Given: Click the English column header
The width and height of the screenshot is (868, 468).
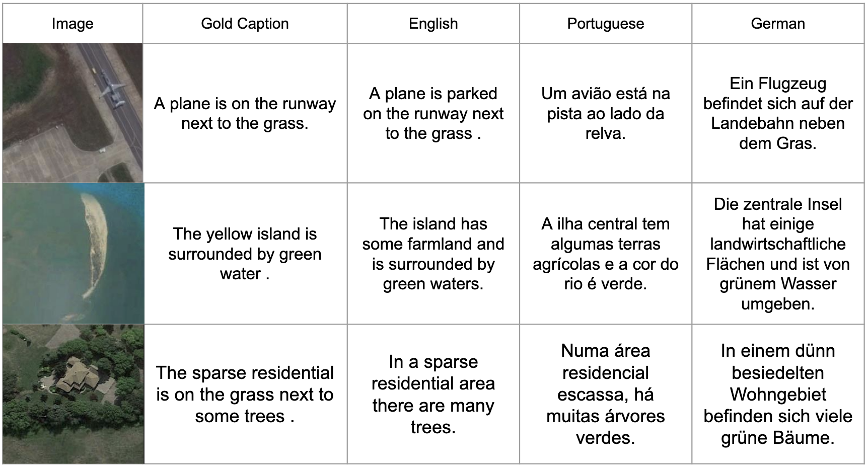Looking at the screenshot, I should (x=433, y=24).
